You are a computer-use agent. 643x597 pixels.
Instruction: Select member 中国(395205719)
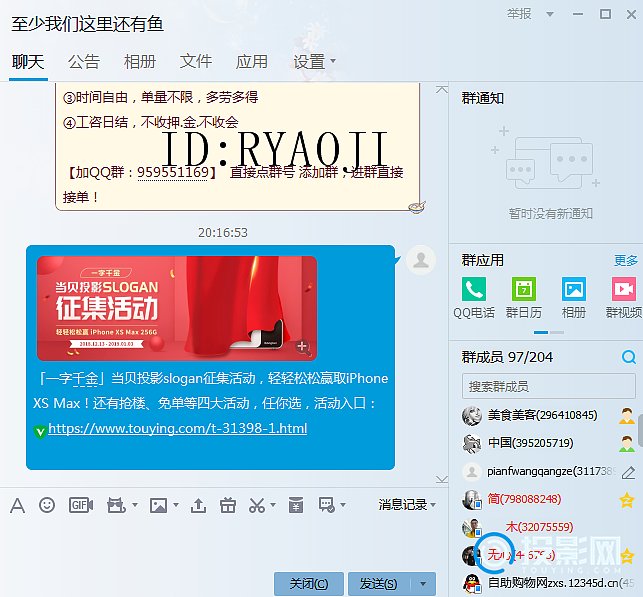530,443
